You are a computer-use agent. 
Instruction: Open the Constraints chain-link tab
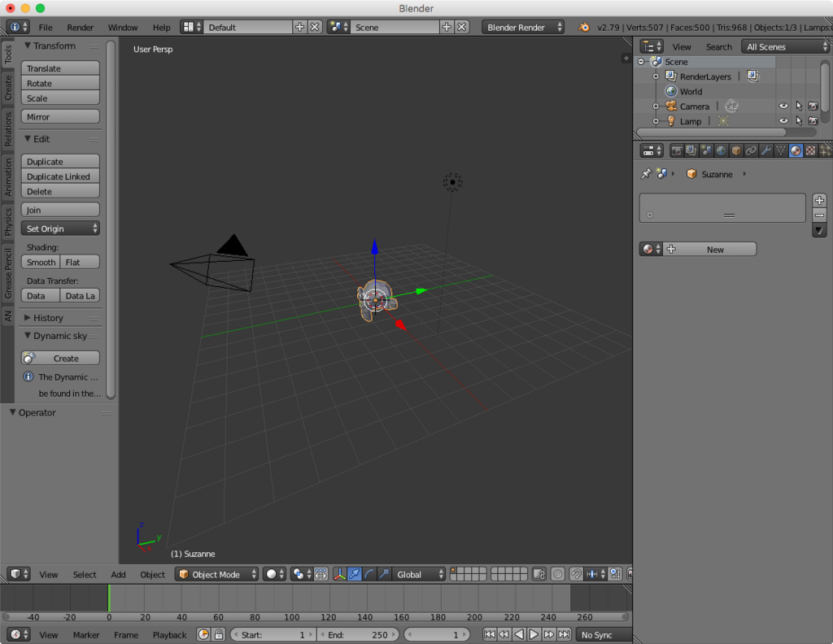point(751,150)
